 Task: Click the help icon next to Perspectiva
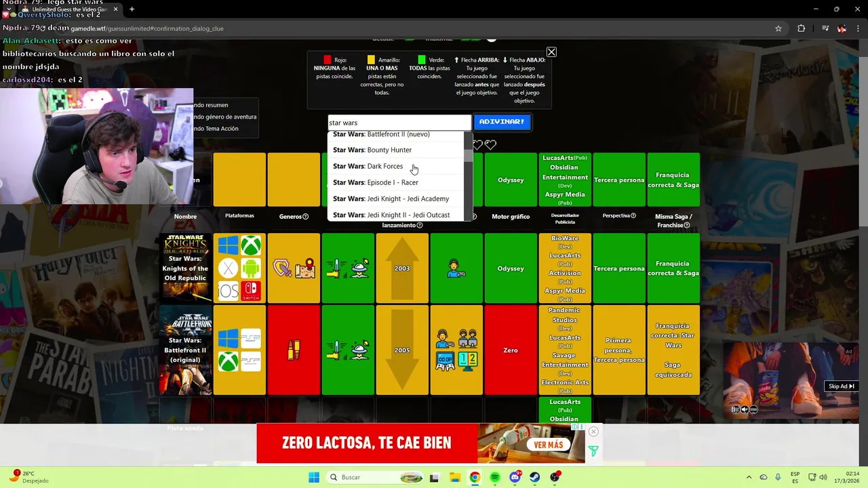click(x=633, y=216)
